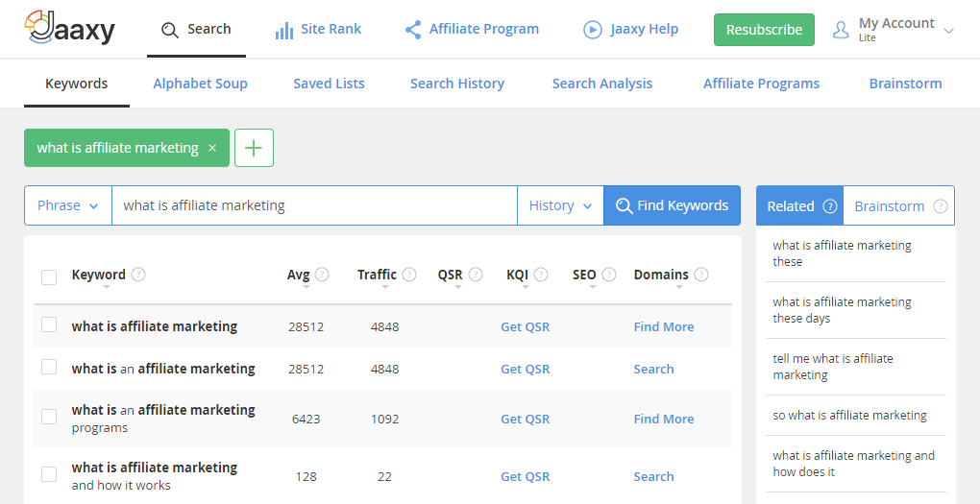
Task: Click Get QSR for 'and how it works' row
Action: click(x=525, y=476)
